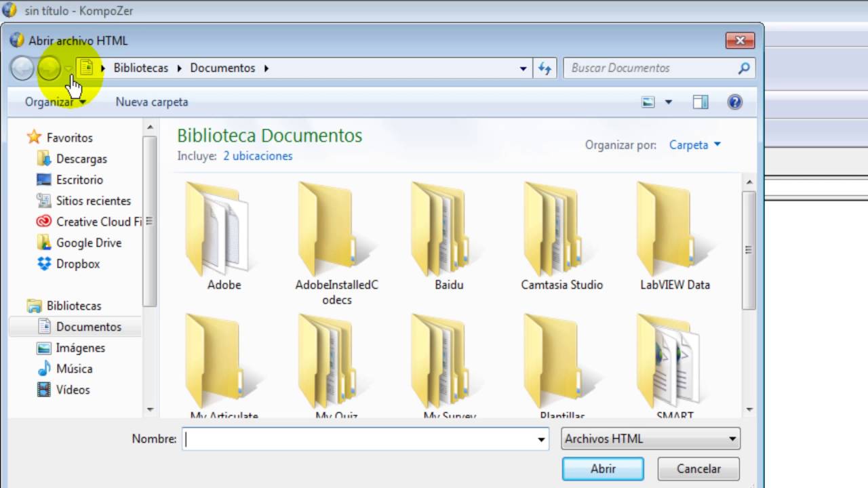868x488 pixels.
Task: Open Escritorio in the sidebar
Action: point(70,180)
